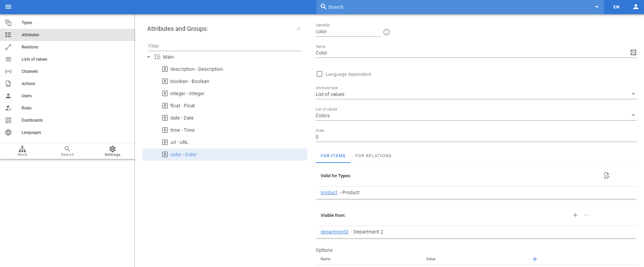Click the Order field
Screen dimensions: 644x267
coord(476,137)
